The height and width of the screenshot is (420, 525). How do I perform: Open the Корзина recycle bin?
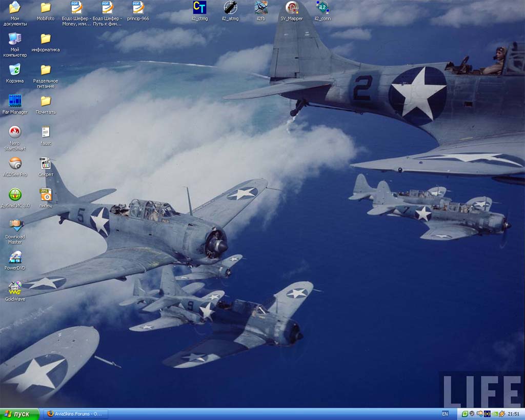tap(15, 70)
